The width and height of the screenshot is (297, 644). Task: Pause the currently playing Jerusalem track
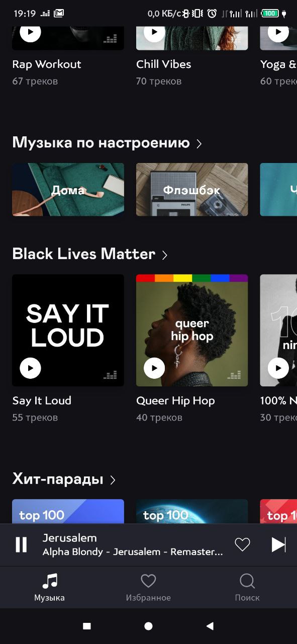(x=21, y=544)
